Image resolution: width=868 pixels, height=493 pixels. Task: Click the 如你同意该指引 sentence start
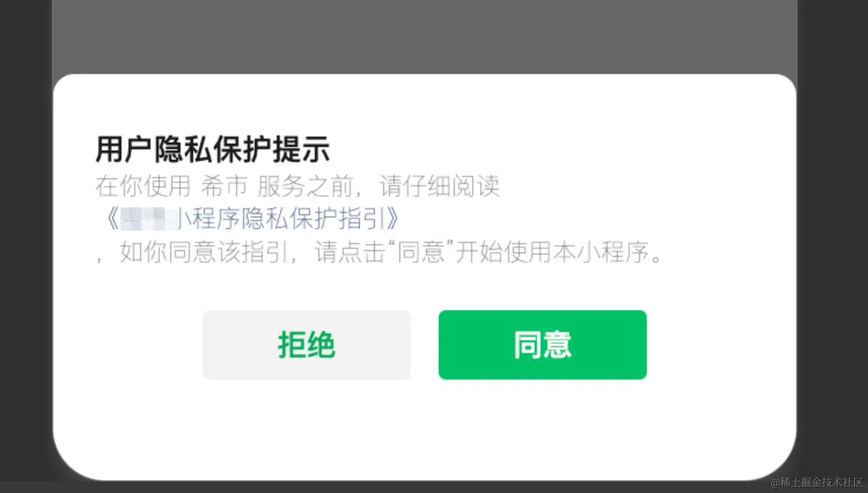204,252
